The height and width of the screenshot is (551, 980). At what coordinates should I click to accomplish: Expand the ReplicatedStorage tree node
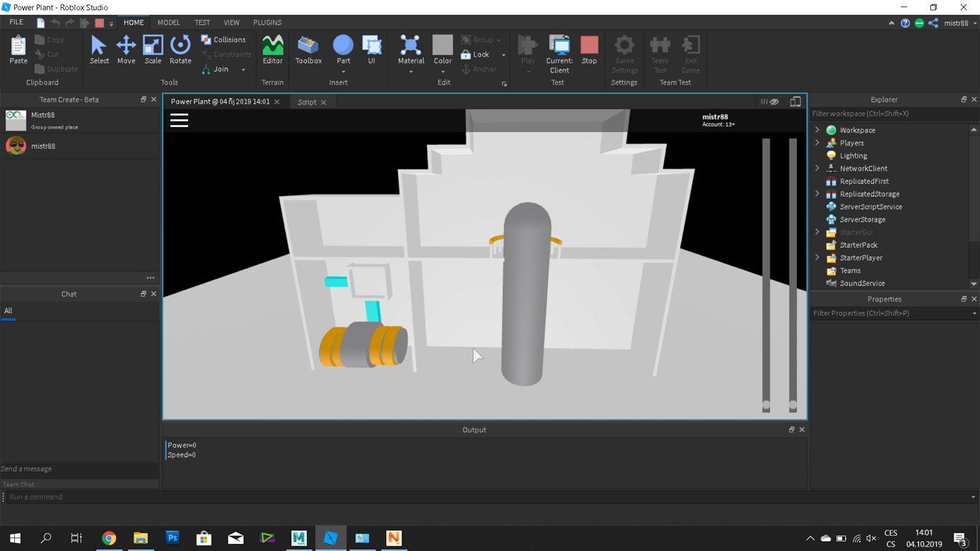pyautogui.click(x=817, y=194)
